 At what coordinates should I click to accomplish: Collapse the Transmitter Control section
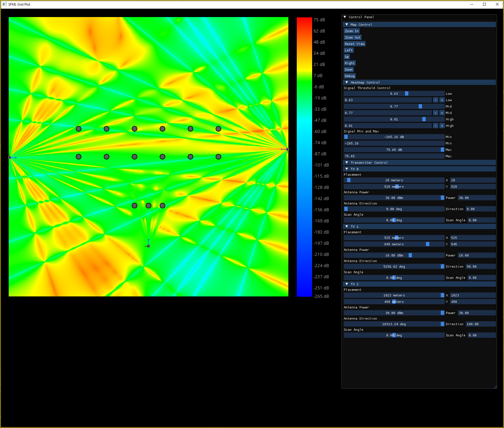[347, 163]
